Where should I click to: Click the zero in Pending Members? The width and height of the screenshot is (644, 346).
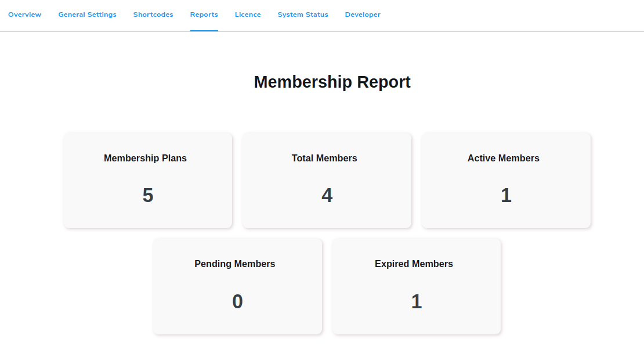[237, 301]
